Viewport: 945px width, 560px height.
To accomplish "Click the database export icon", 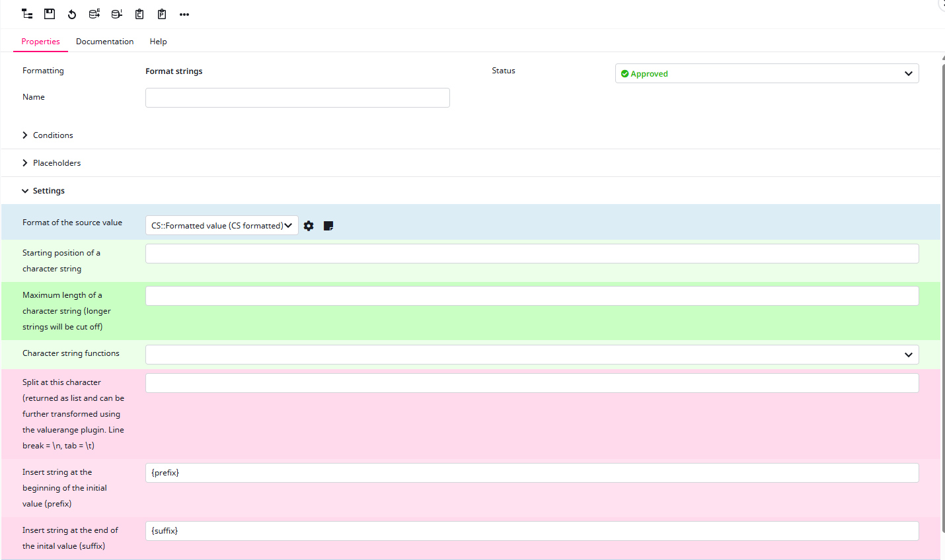I will coord(94,14).
